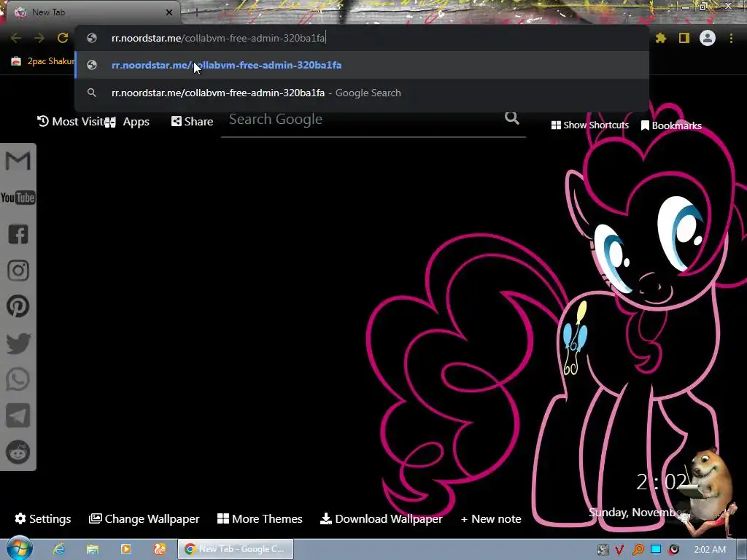Click the blue monitor tray icon

(656, 549)
